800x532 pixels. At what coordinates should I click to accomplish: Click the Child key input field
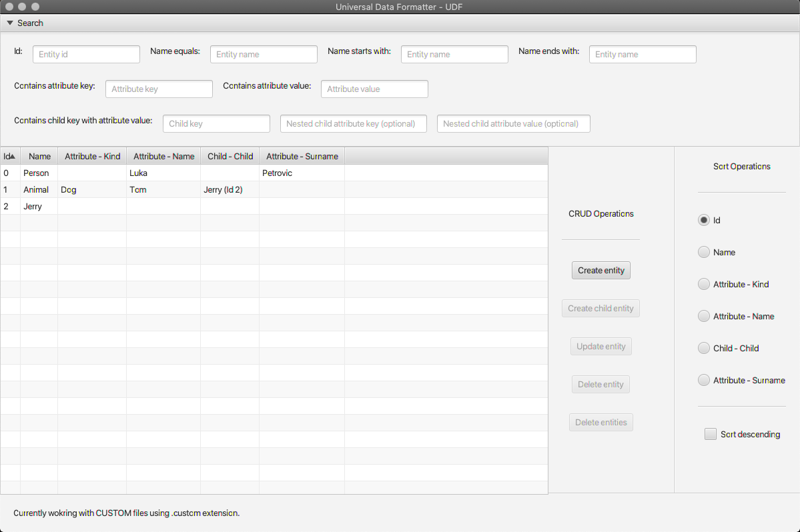216,124
